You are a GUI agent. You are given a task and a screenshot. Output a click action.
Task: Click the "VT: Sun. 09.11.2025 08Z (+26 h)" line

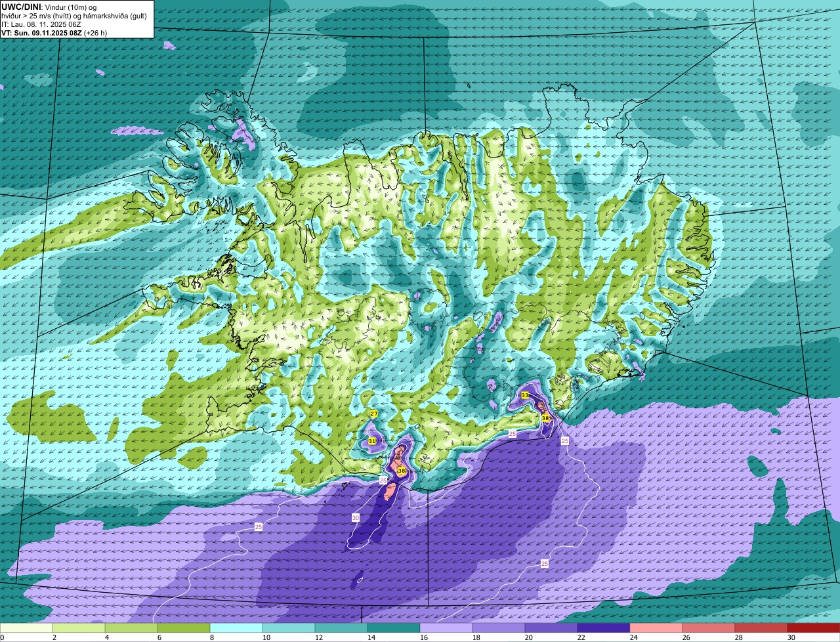(54, 33)
